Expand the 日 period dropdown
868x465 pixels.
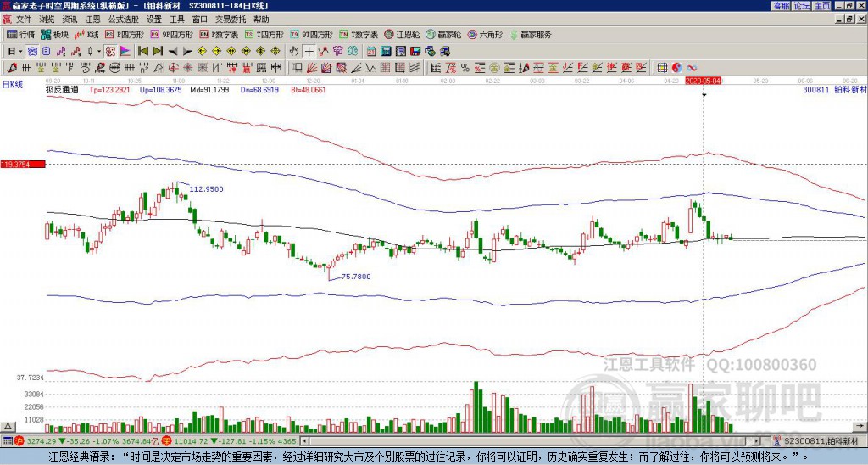pos(20,52)
